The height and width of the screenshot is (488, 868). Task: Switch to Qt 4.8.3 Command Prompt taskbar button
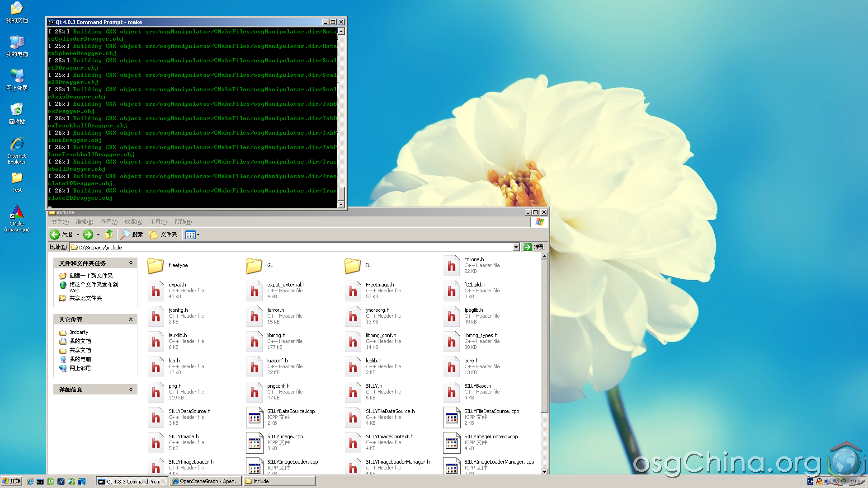(132, 482)
